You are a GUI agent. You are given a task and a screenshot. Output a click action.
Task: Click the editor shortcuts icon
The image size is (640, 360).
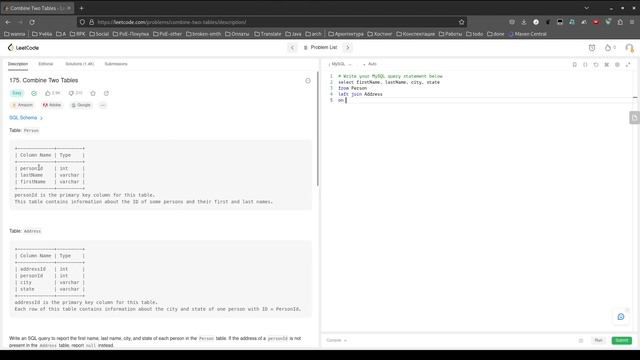click(607, 64)
